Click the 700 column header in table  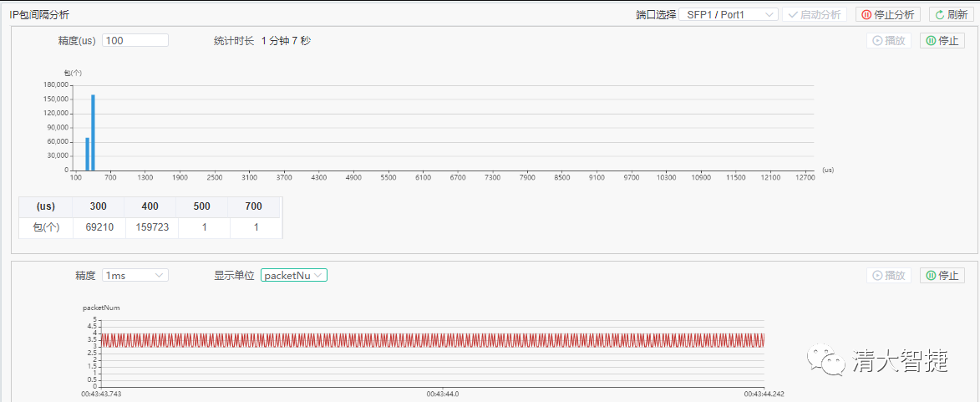click(255, 206)
